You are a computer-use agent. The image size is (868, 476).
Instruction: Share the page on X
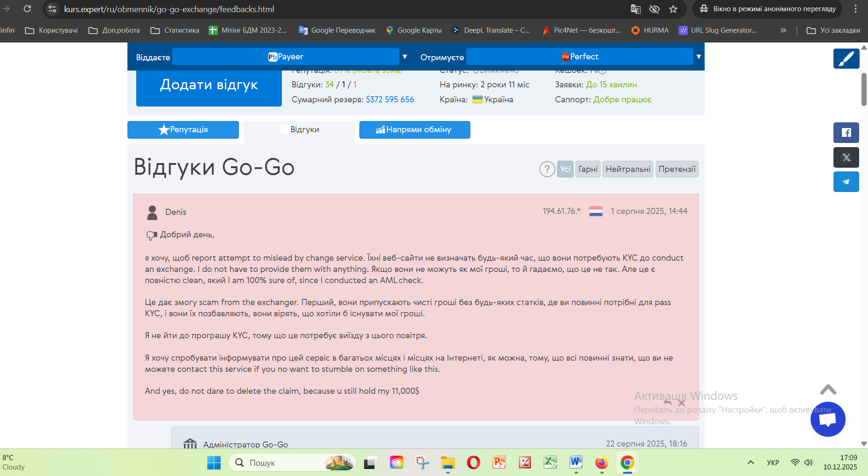tap(847, 157)
